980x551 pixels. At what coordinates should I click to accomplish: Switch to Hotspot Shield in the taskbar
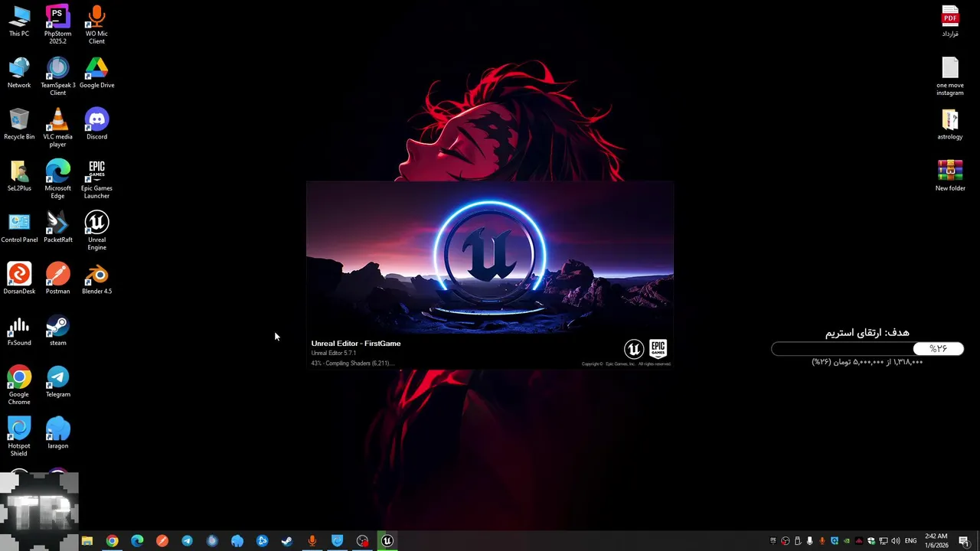[x=337, y=541]
